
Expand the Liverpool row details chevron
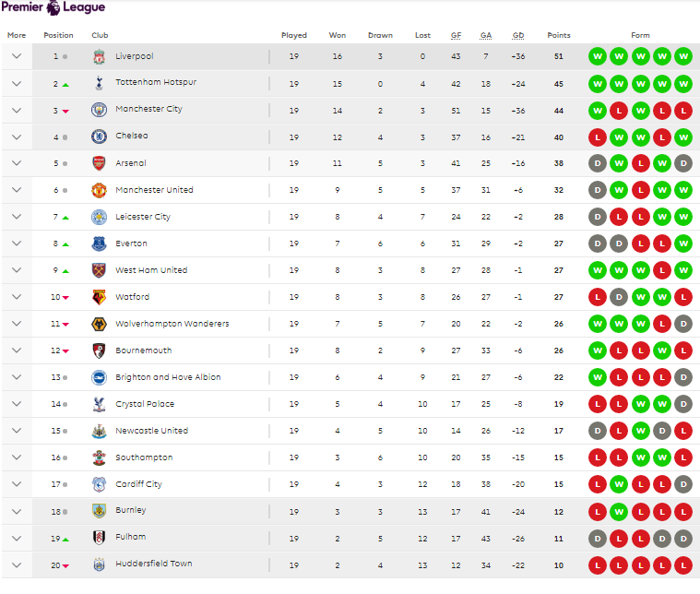17,56
